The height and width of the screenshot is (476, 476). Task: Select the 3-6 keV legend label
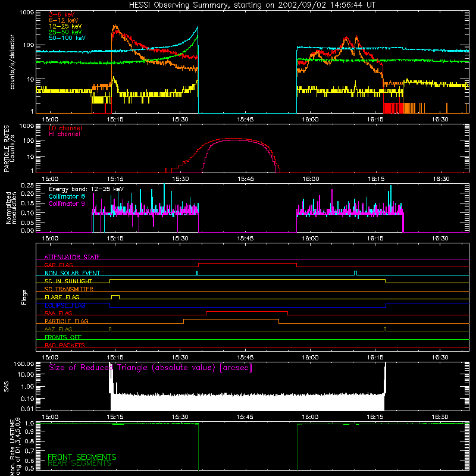click(x=62, y=14)
